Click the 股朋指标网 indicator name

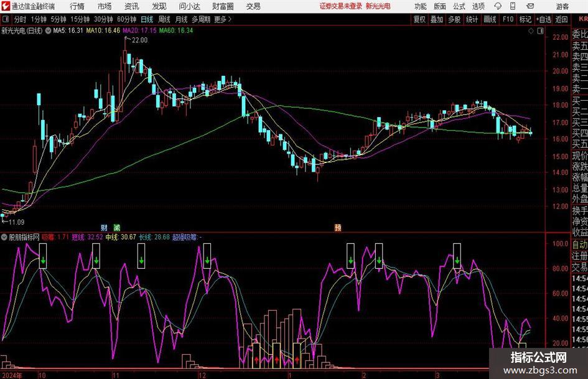(x=24, y=237)
